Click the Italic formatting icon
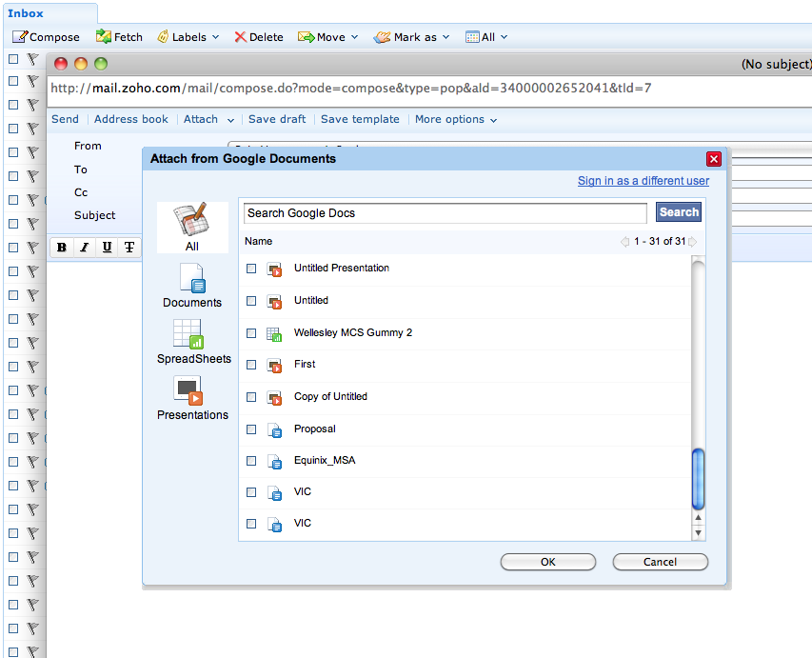The width and height of the screenshot is (812, 658). coord(84,248)
